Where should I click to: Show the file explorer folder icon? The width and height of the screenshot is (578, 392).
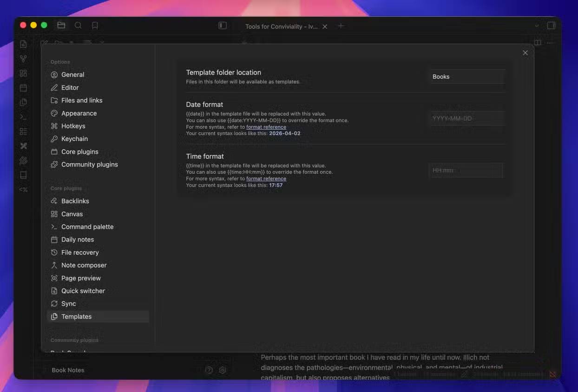[x=61, y=26]
